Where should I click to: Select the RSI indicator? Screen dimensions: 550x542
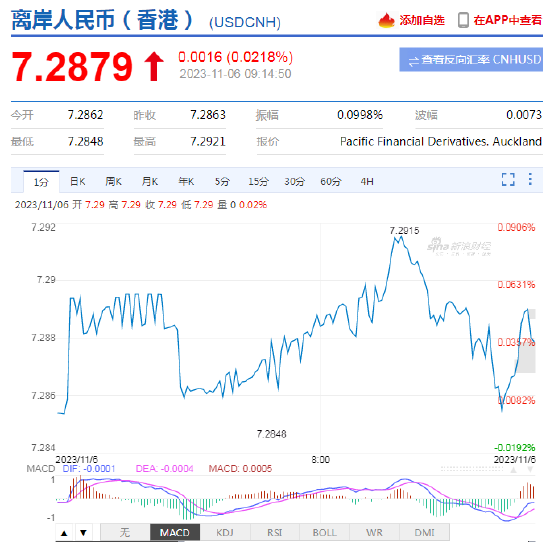(275, 533)
